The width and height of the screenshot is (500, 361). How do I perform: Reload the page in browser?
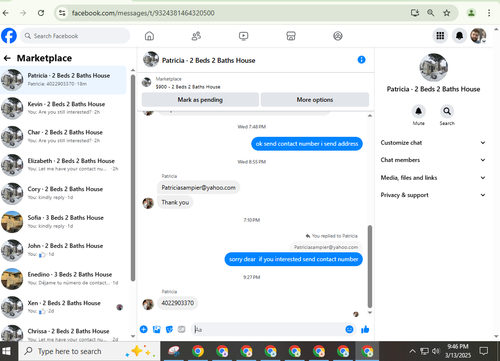click(41, 13)
